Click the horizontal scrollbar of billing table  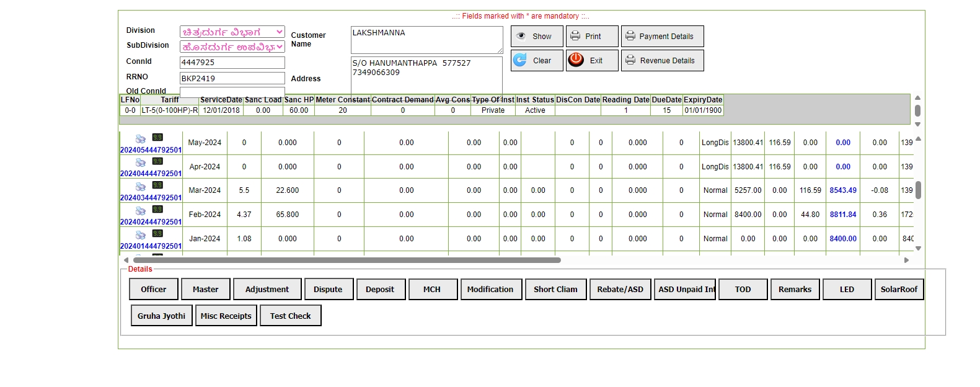[347, 260]
